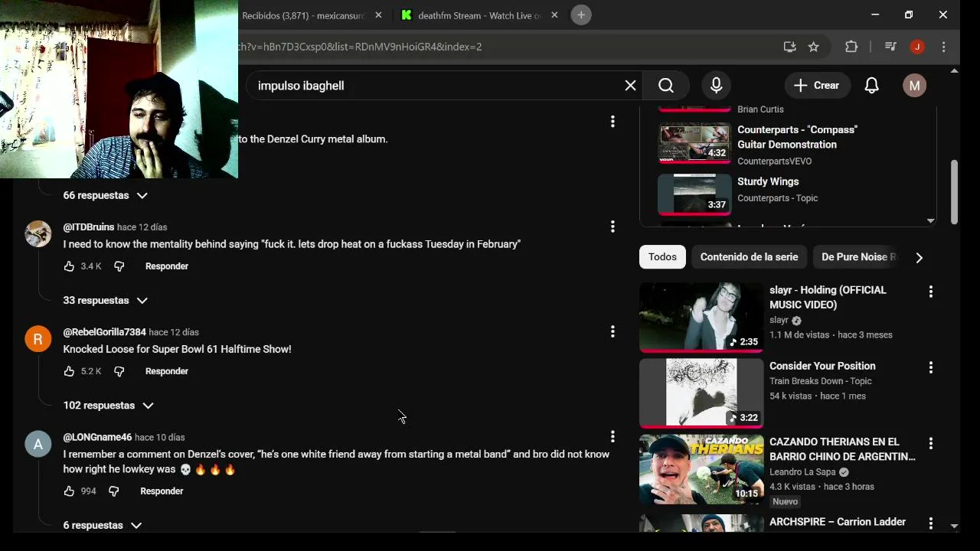Click the orange R avatar

pos(38,338)
